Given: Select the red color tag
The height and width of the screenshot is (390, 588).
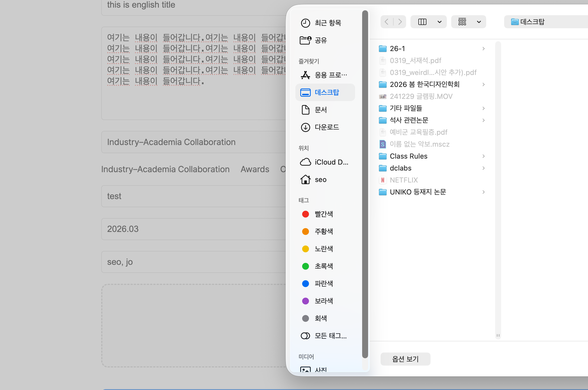Looking at the screenshot, I should click(305, 214).
